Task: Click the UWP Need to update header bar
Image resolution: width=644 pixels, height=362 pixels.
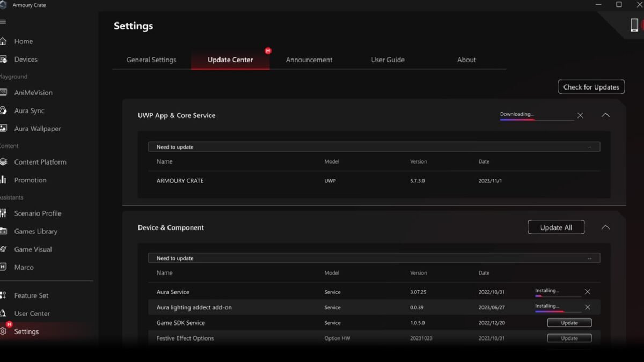Action: point(374,147)
